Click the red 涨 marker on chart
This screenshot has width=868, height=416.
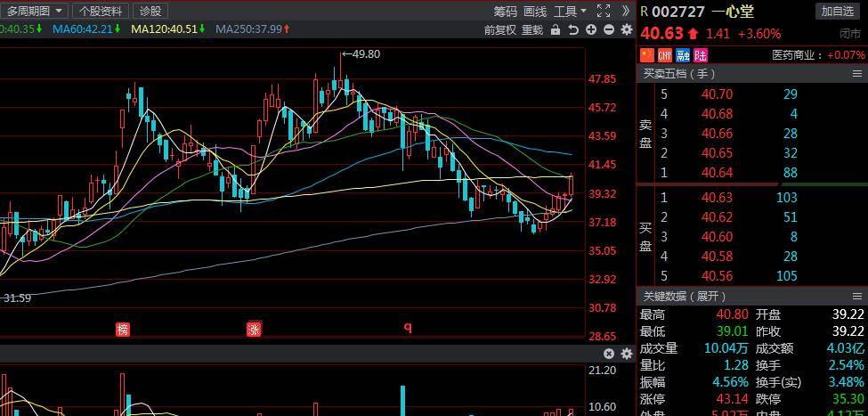(x=255, y=330)
